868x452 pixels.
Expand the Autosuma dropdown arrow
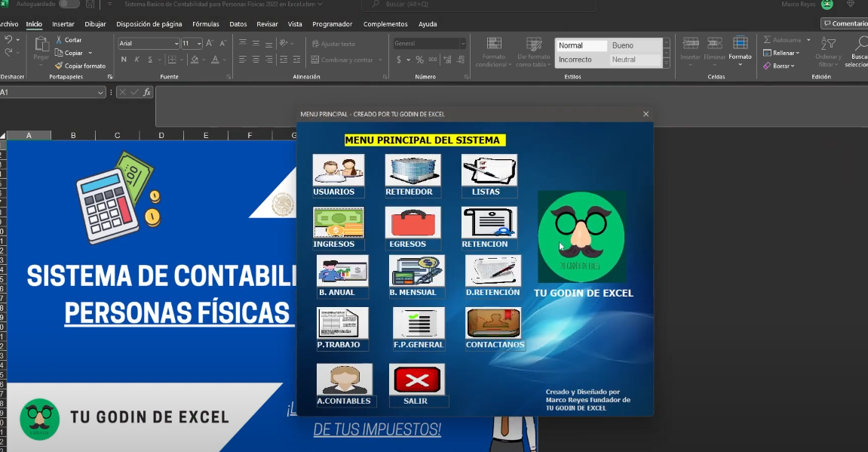tap(808, 40)
